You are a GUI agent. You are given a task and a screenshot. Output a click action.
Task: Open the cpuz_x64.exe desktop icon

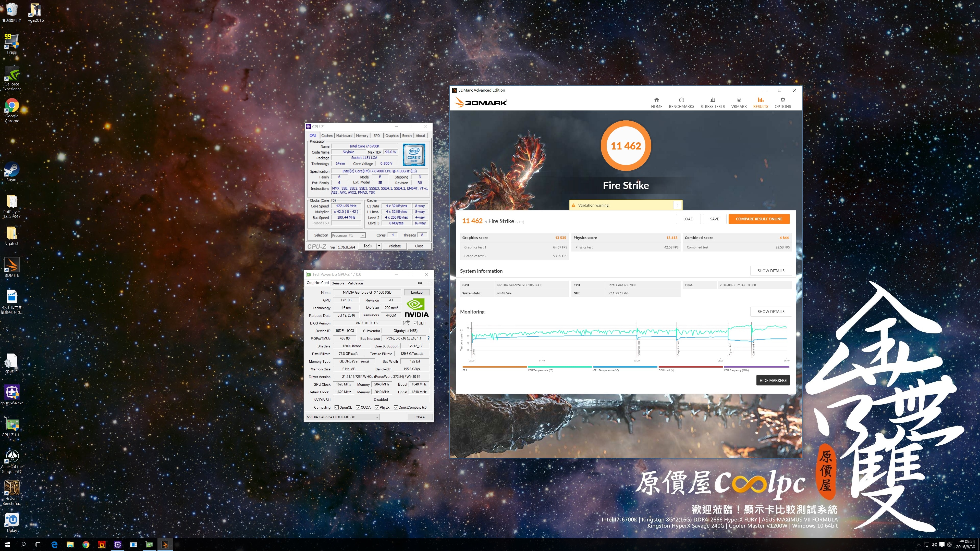(12, 395)
